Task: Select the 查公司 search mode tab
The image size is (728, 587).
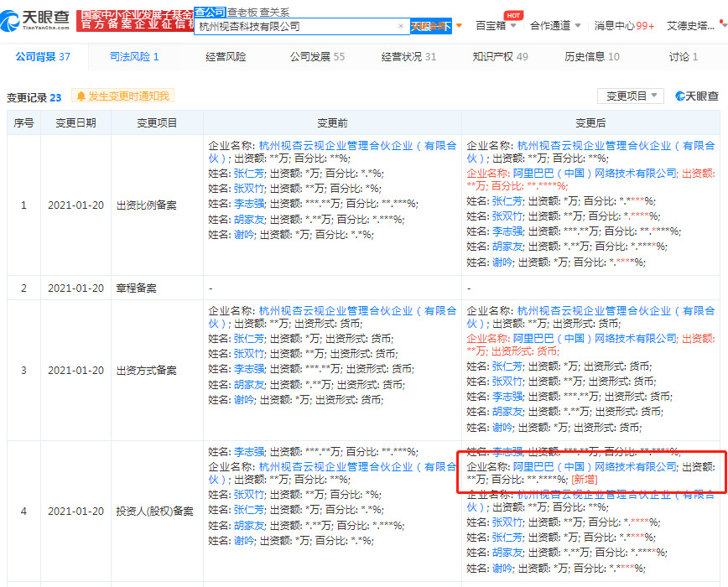Action: [x=210, y=12]
